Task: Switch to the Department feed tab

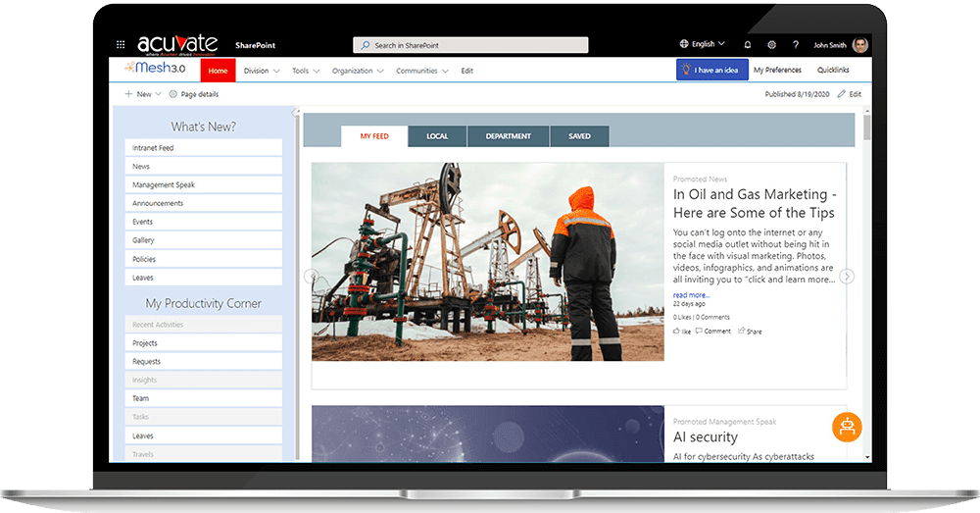Action: point(508,136)
